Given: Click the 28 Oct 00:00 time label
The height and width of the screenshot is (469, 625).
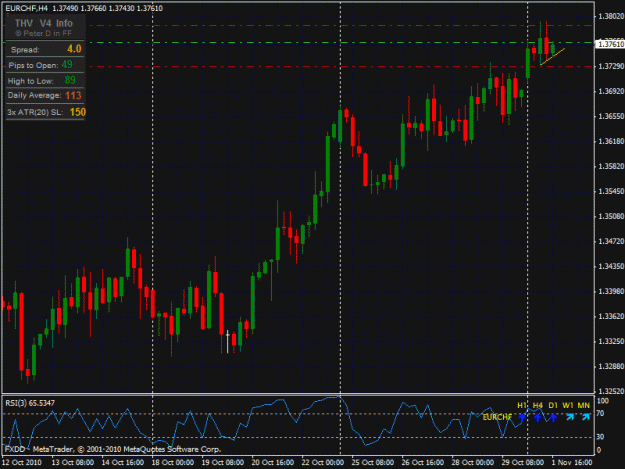Looking at the screenshot, I should coord(473,462).
